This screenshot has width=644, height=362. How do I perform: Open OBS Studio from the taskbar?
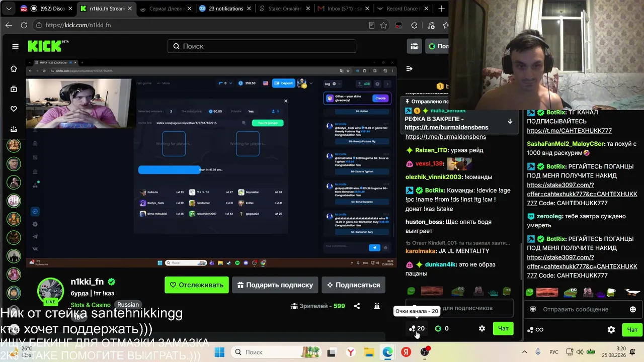click(425, 352)
